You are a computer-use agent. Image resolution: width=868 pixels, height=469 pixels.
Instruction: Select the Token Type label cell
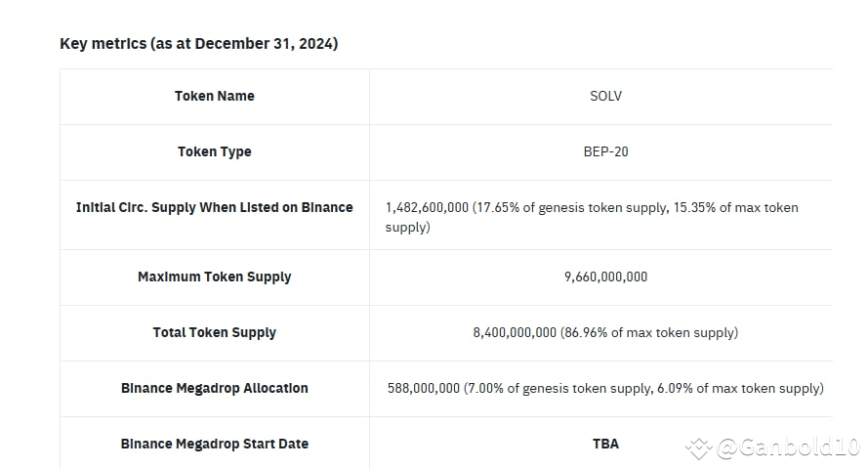215,151
